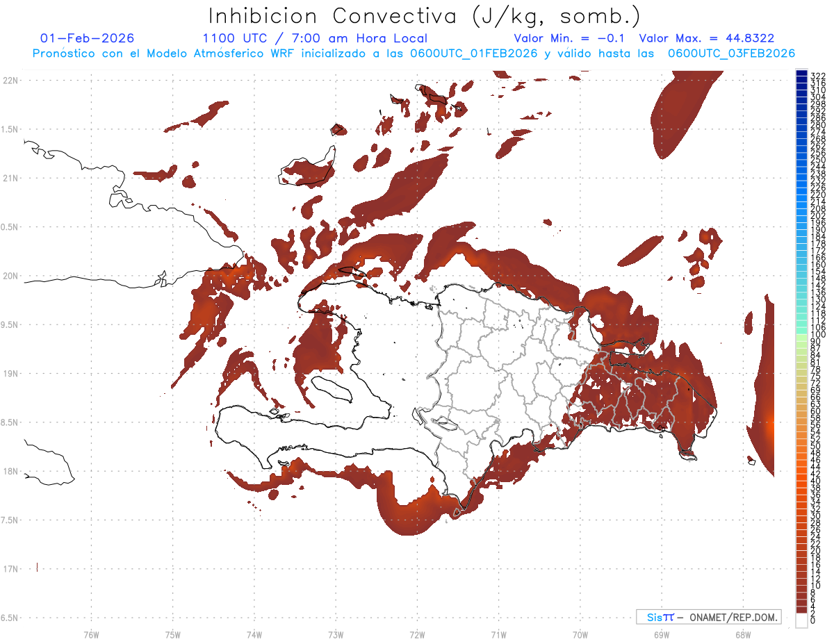
Task: Click the '72W' longitude label
Action: 417,634
